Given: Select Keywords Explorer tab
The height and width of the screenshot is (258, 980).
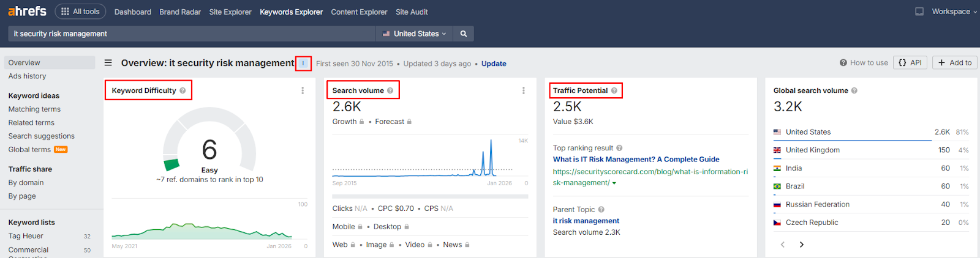Looking at the screenshot, I should pos(291,12).
